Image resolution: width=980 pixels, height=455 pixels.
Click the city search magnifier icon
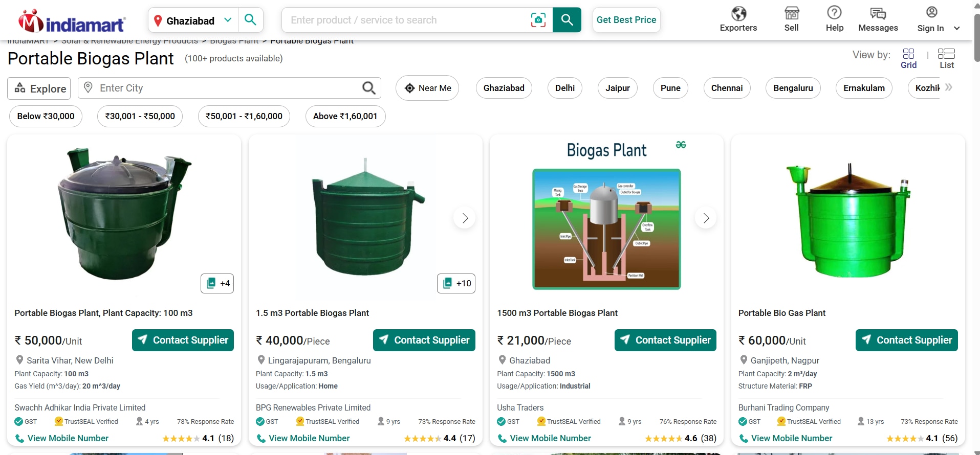pyautogui.click(x=368, y=88)
